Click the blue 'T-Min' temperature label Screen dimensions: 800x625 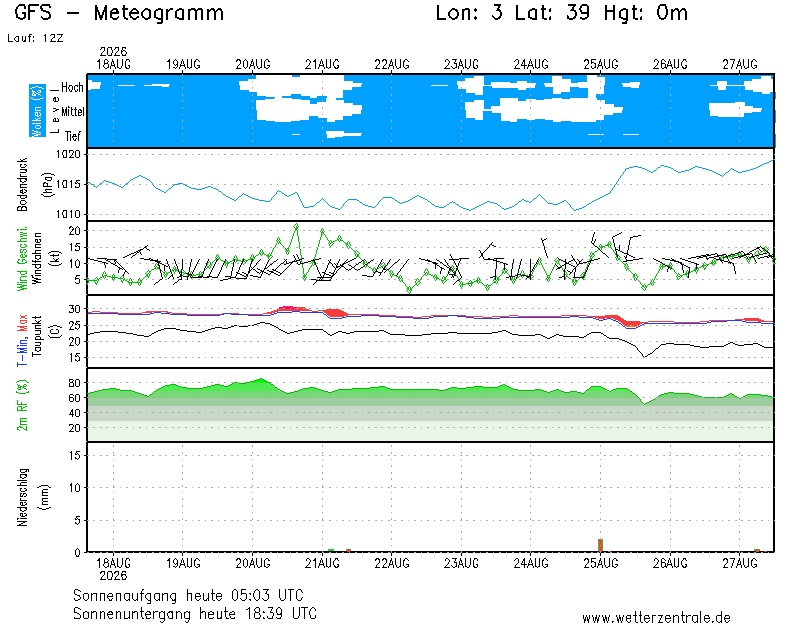point(22,351)
